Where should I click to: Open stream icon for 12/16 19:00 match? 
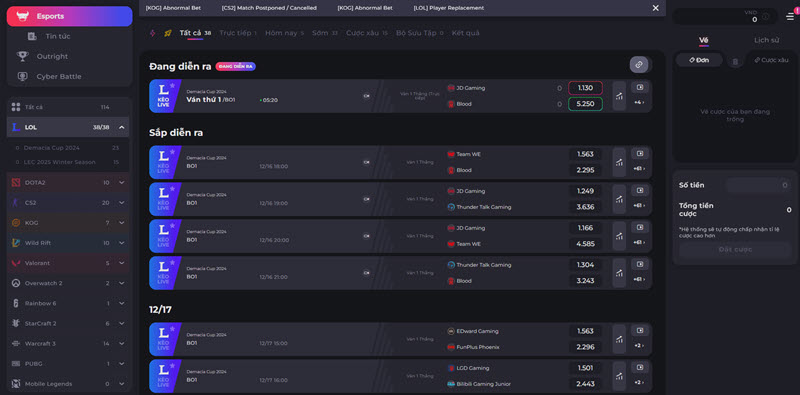pos(640,190)
